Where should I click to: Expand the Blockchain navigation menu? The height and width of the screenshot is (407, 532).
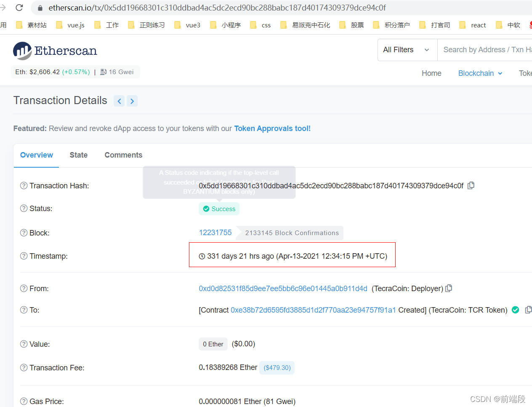tap(480, 73)
